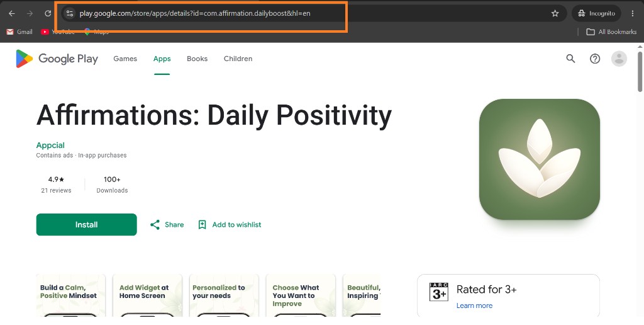Screen dimensions: 644x325
Task: Open Chrome three-dot menu
Action: pos(633,14)
